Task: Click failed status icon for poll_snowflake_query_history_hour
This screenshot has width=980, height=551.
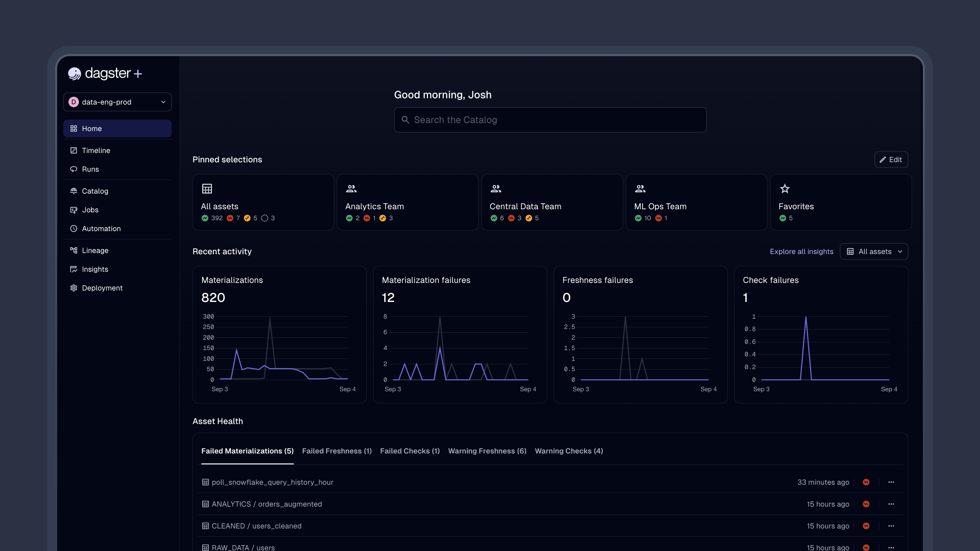Action: point(866,482)
